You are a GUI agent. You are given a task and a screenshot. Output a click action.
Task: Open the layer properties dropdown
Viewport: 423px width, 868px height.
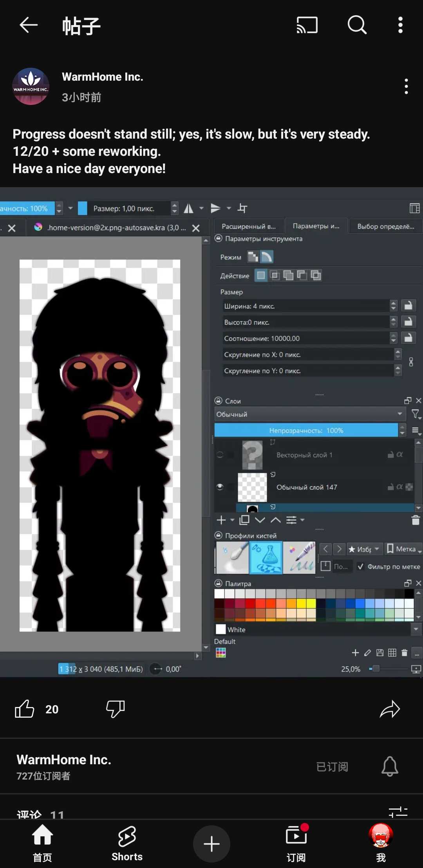click(295, 520)
